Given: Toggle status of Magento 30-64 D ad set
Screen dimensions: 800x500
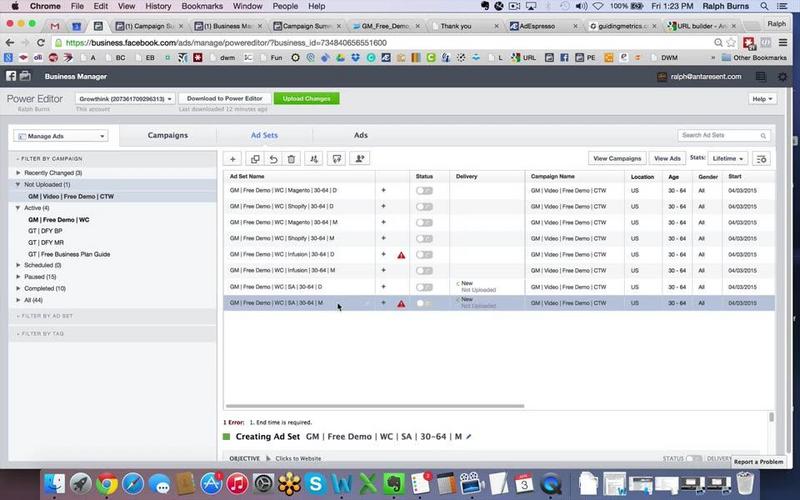Looking at the screenshot, I should tap(424, 190).
